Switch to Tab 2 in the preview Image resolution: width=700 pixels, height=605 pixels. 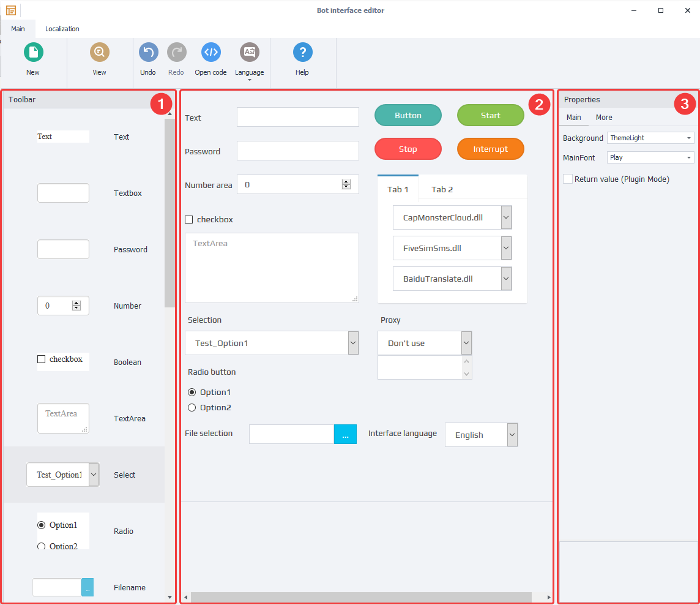442,189
